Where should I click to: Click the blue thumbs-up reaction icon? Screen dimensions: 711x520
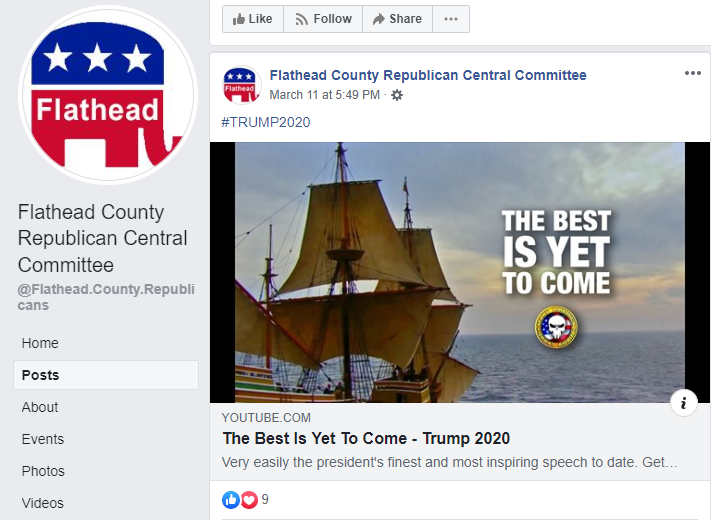231,500
